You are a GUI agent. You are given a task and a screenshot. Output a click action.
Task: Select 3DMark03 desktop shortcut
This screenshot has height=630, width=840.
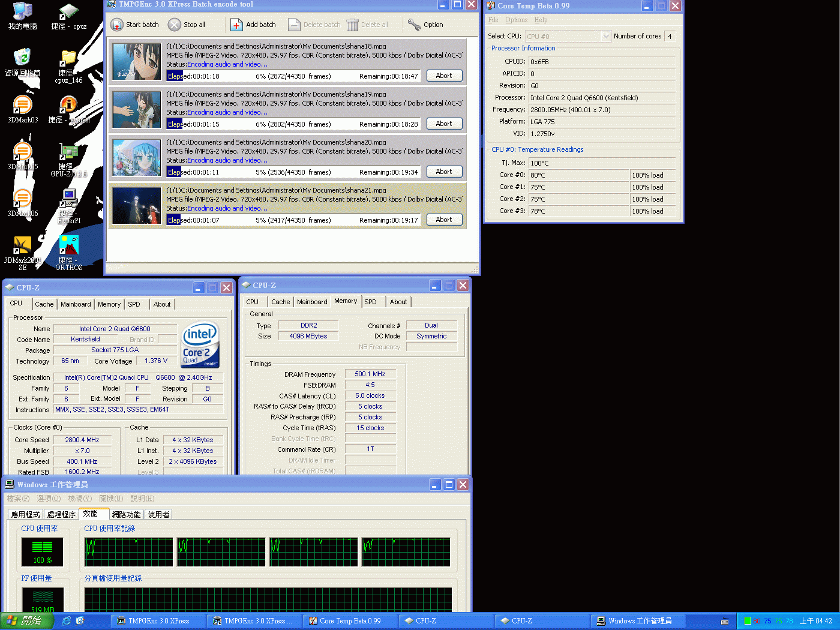click(x=22, y=105)
